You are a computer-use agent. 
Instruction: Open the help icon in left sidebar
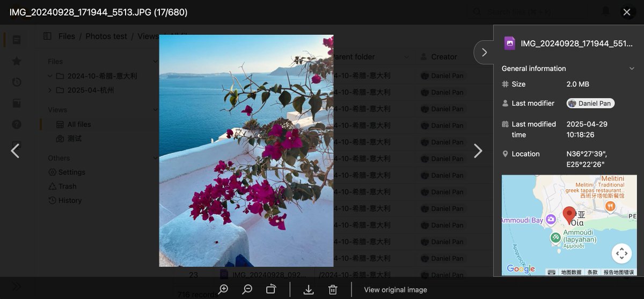click(x=17, y=124)
